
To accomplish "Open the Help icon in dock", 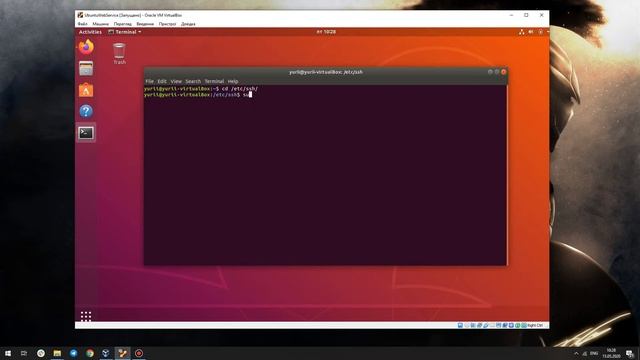I will pos(86,111).
